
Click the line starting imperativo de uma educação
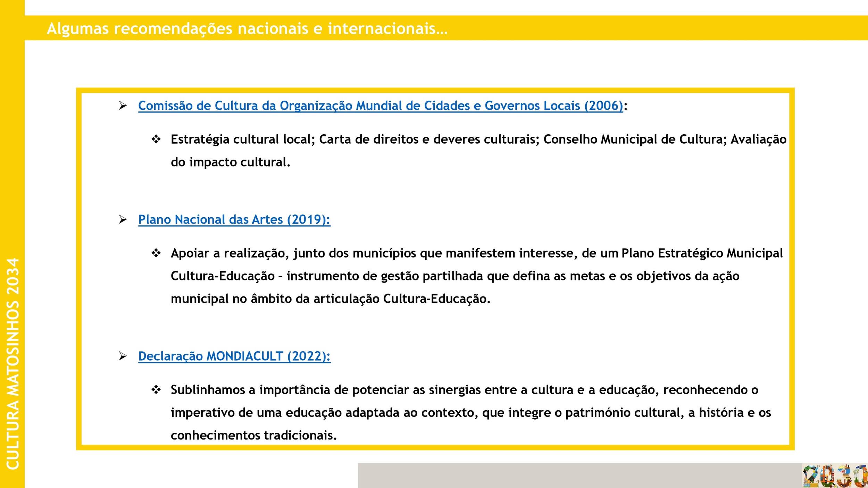point(470,413)
